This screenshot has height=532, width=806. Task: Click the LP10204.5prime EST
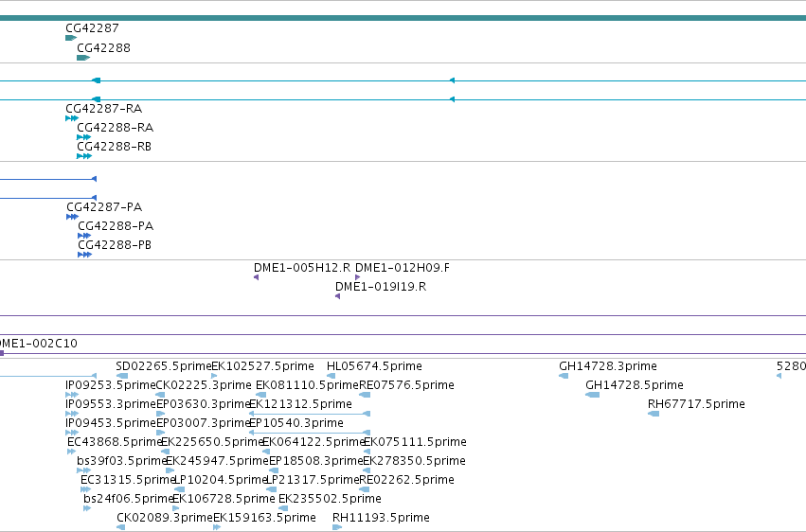click(x=221, y=480)
